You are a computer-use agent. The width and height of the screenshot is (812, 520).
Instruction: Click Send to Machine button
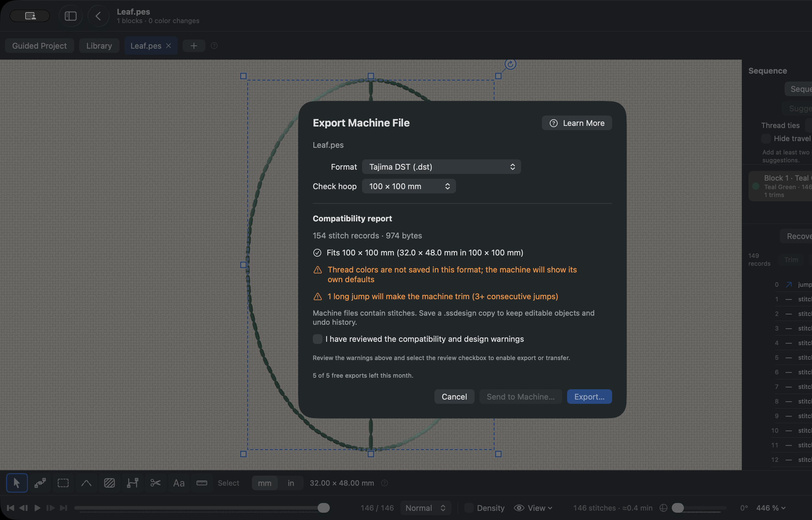521,396
